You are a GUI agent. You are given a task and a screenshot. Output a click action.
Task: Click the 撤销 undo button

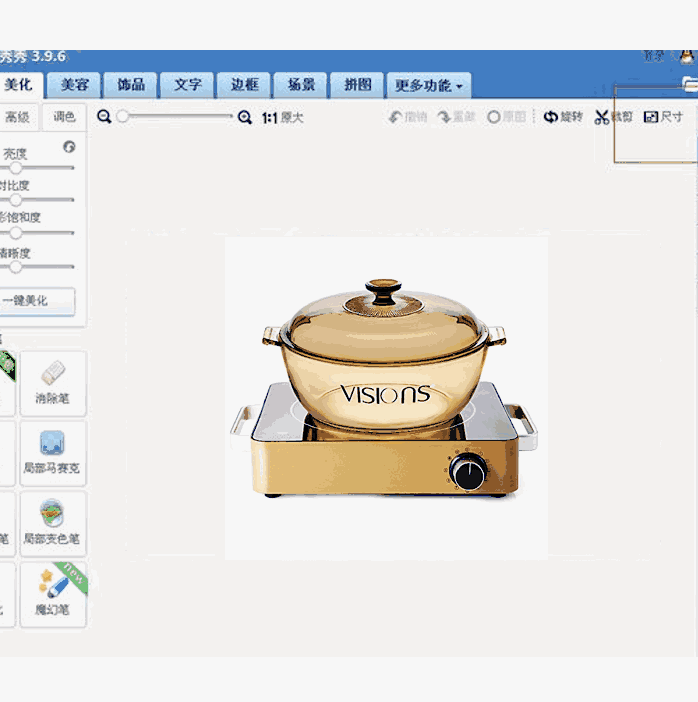pyautogui.click(x=407, y=117)
